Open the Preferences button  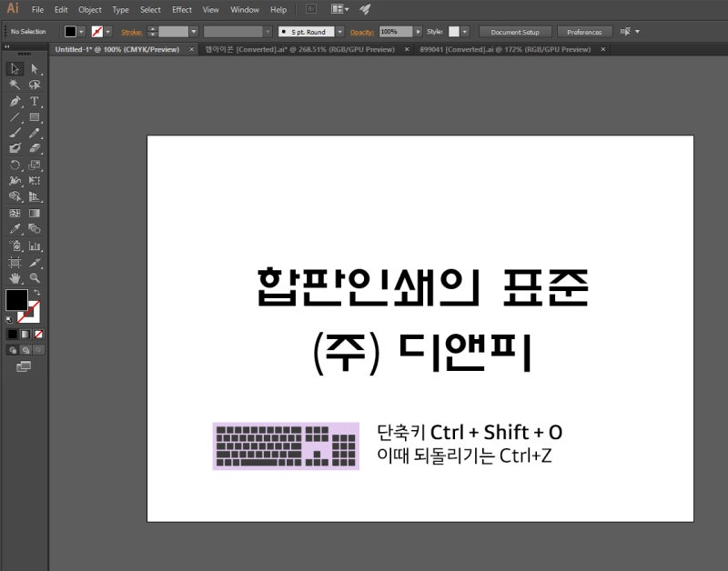pos(584,32)
